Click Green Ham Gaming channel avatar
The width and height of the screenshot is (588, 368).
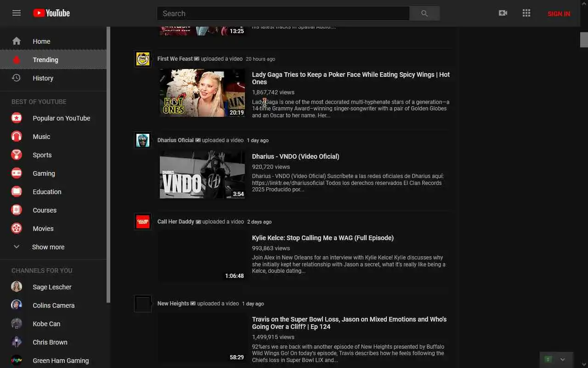point(17,361)
